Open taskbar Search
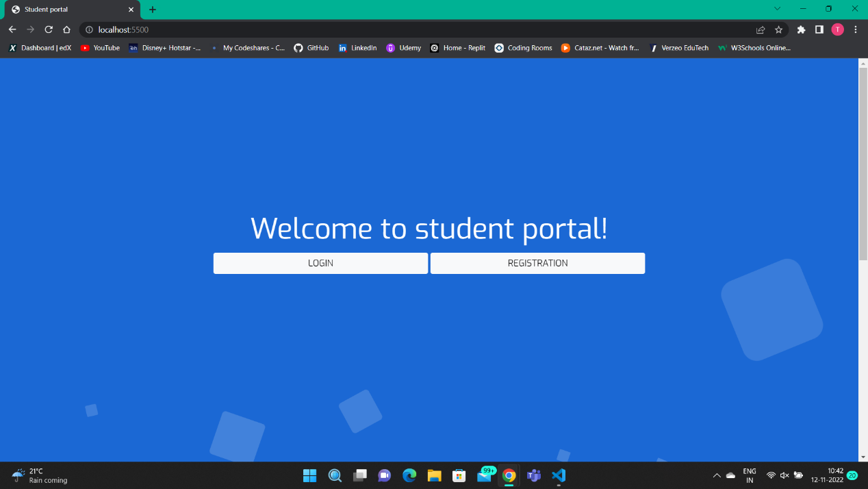The width and height of the screenshot is (868, 489). 335,475
